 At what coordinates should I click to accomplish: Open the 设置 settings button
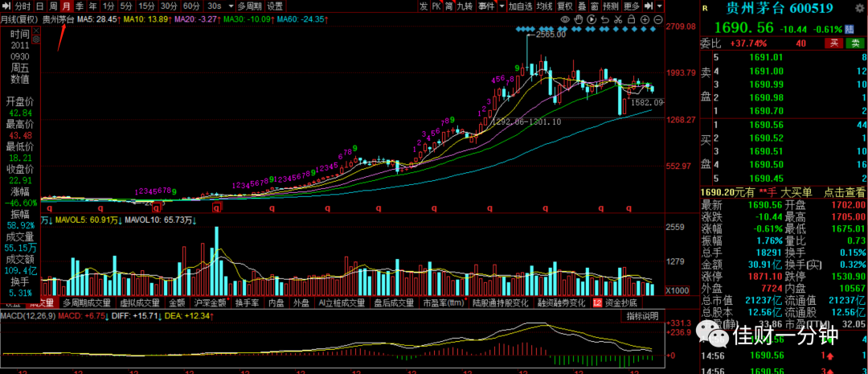tap(275, 6)
